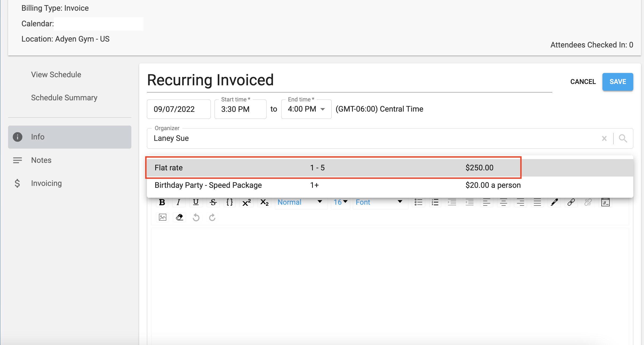Click the CANCEL button
Image resolution: width=644 pixels, height=345 pixels.
(x=583, y=82)
